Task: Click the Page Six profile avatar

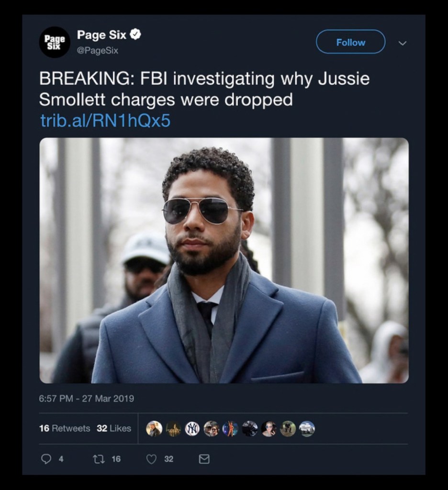Action: tap(55, 42)
